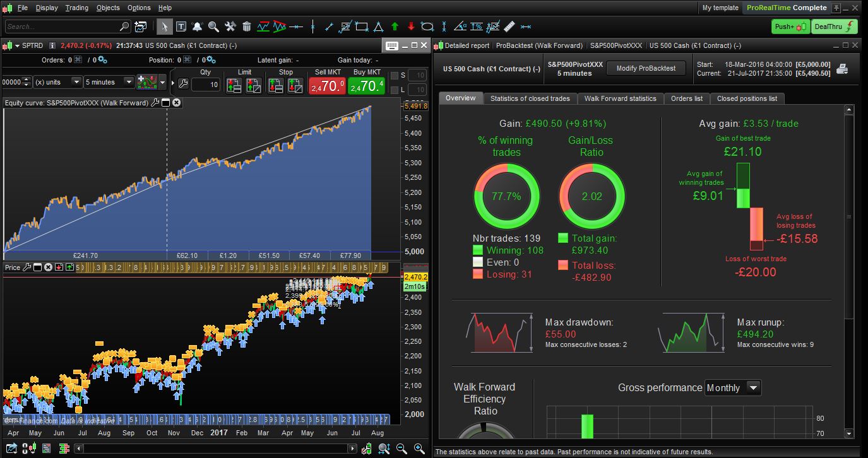Open the Display menu
This screenshot has height=458, width=868.
click(x=47, y=8)
